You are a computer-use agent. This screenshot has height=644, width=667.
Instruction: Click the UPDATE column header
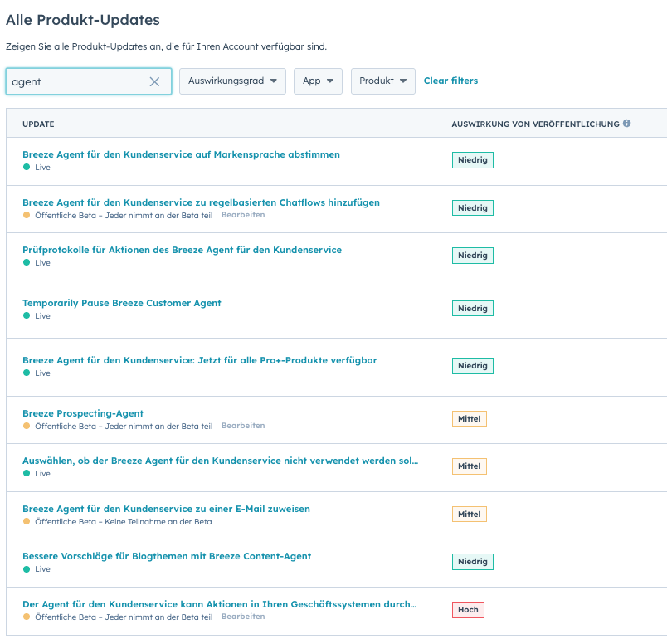(x=38, y=124)
